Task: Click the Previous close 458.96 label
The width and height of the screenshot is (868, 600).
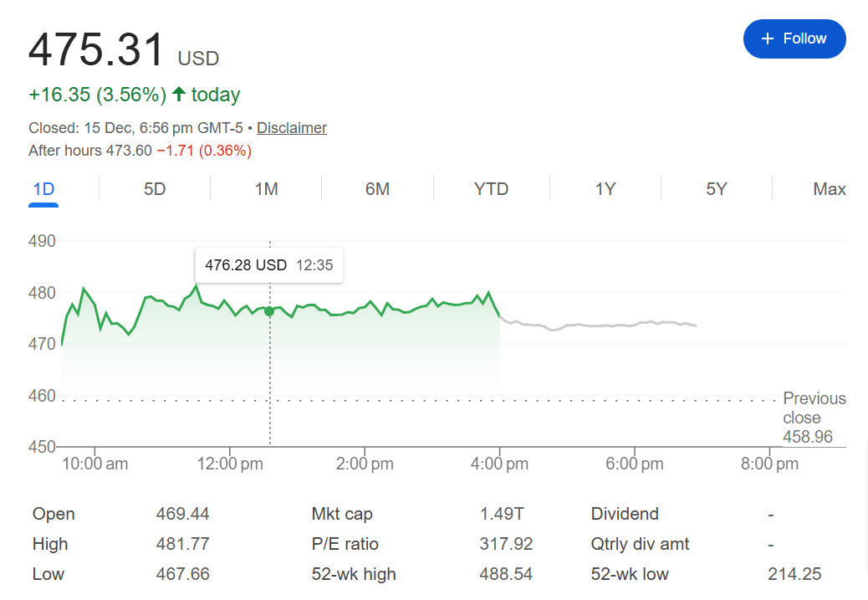Action: pyautogui.click(x=814, y=418)
